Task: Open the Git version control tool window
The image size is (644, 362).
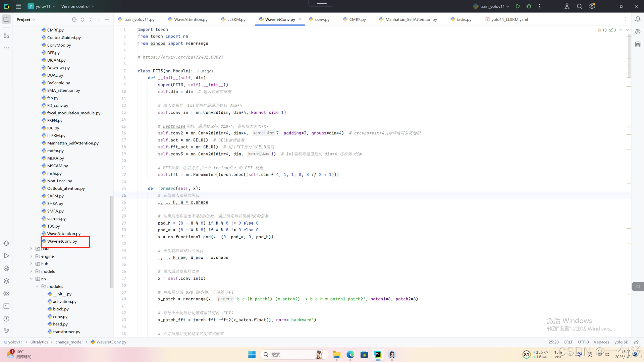Action: [x=6, y=331]
